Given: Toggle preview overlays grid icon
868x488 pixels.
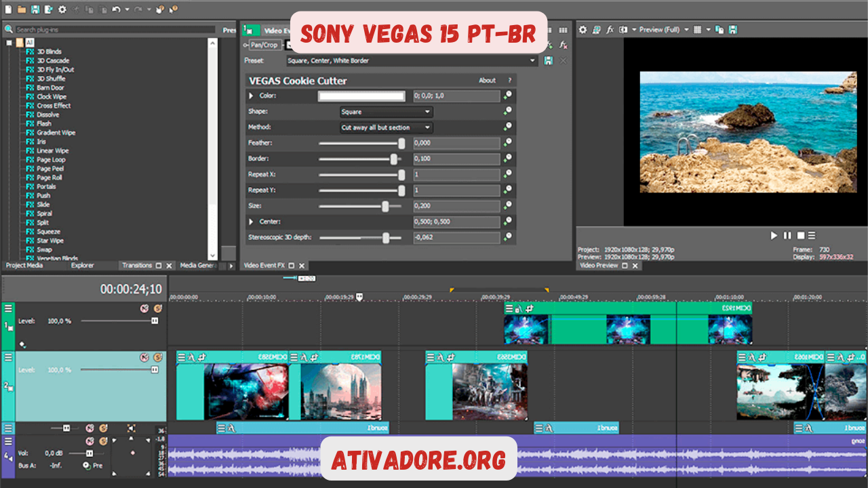Looking at the screenshot, I should coord(697,30).
